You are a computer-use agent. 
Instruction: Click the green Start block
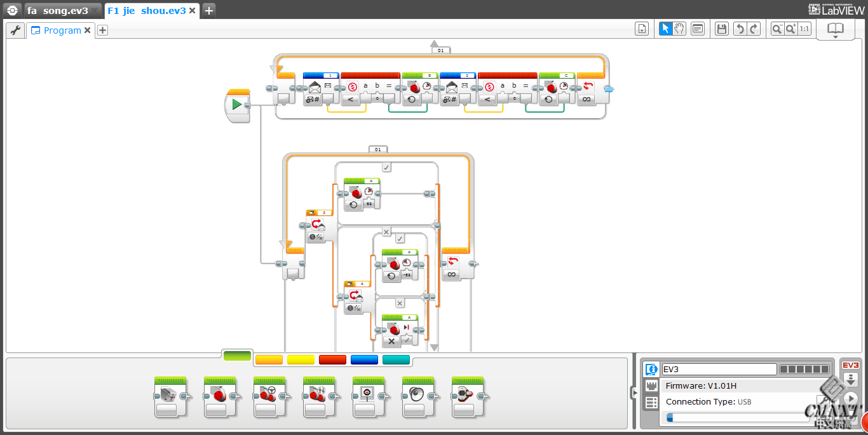click(237, 105)
